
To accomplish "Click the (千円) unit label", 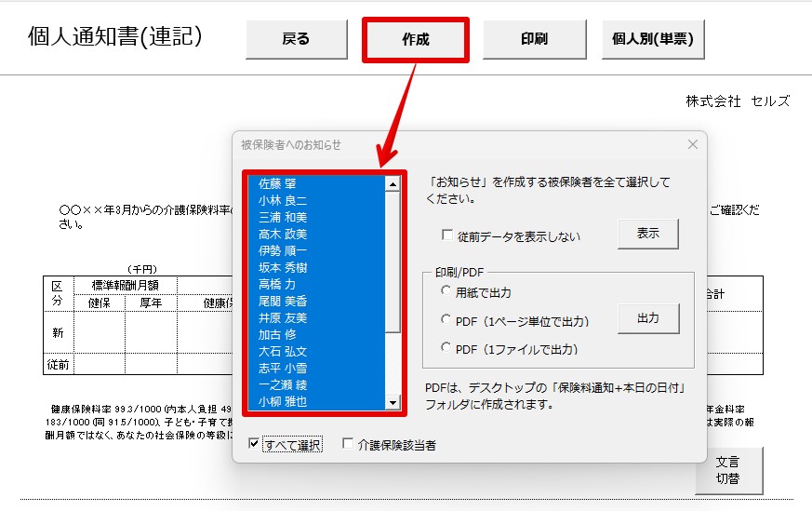I will pyautogui.click(x=142, y=270).
